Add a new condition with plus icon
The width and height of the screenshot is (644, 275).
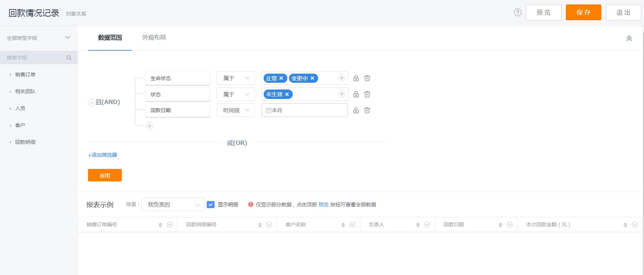coord(149,126)
